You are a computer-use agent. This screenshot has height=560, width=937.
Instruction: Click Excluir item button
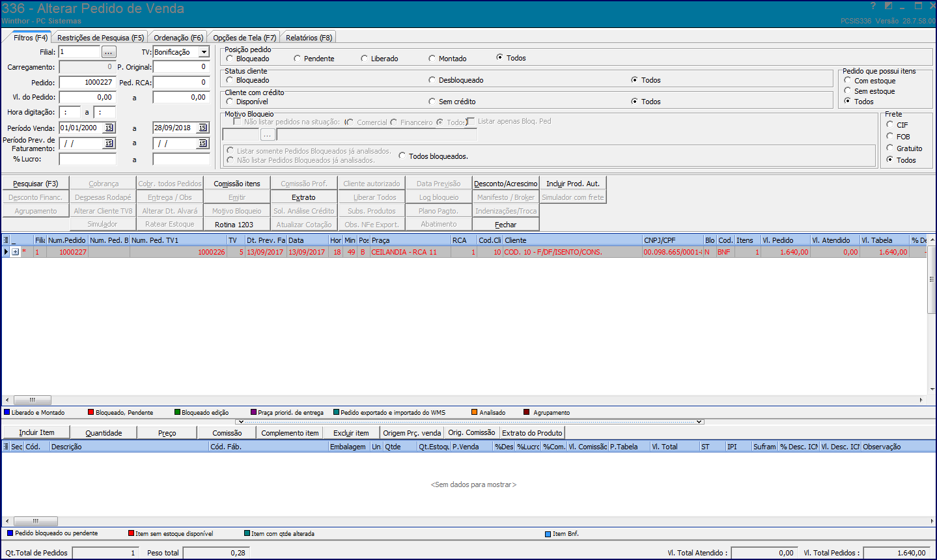point(351,433)
